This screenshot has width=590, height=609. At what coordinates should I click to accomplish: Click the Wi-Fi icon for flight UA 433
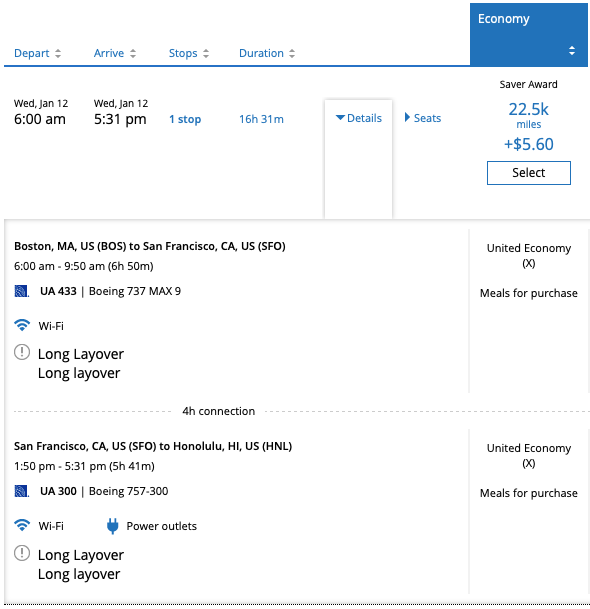click(22, 325)
